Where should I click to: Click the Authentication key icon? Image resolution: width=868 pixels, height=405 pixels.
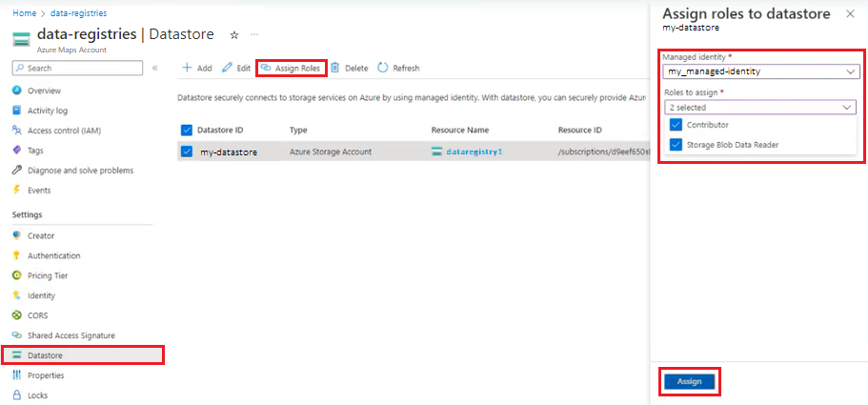[x=16, y=255]
